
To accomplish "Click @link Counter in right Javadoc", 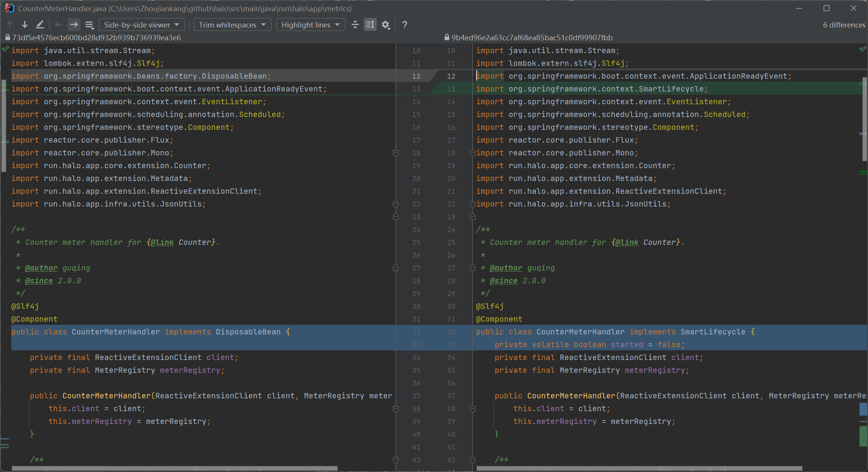I will (x=645, y=242).
